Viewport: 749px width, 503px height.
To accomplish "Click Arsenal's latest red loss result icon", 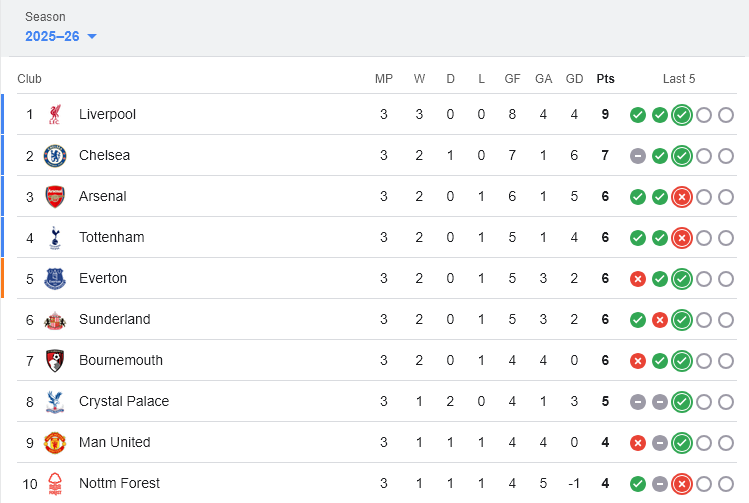I will [x=682, y=197].
